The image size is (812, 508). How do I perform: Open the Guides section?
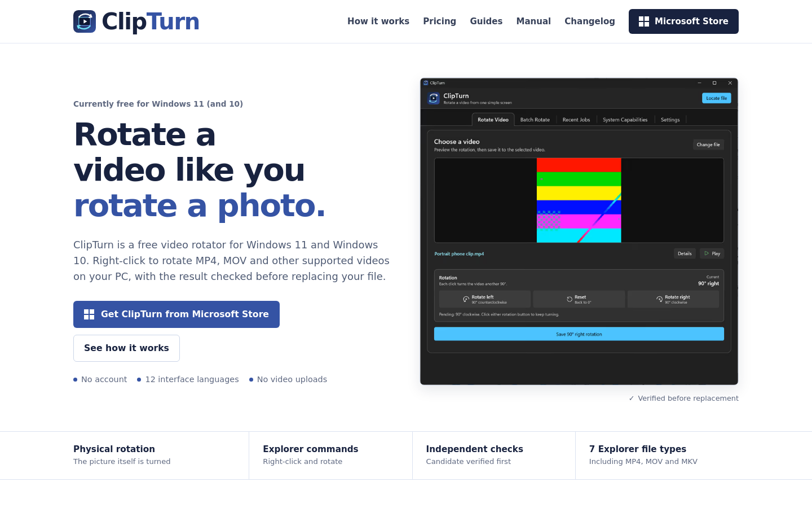tap(486, 21)
